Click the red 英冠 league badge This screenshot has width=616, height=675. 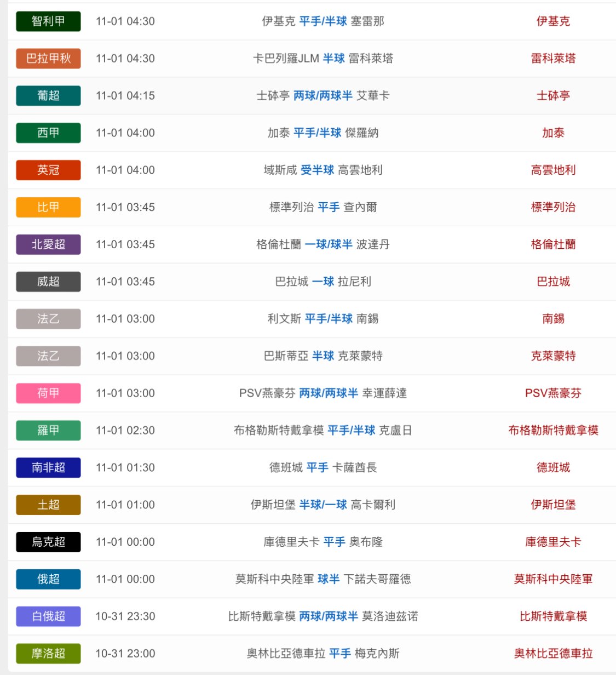coord(48,170)
